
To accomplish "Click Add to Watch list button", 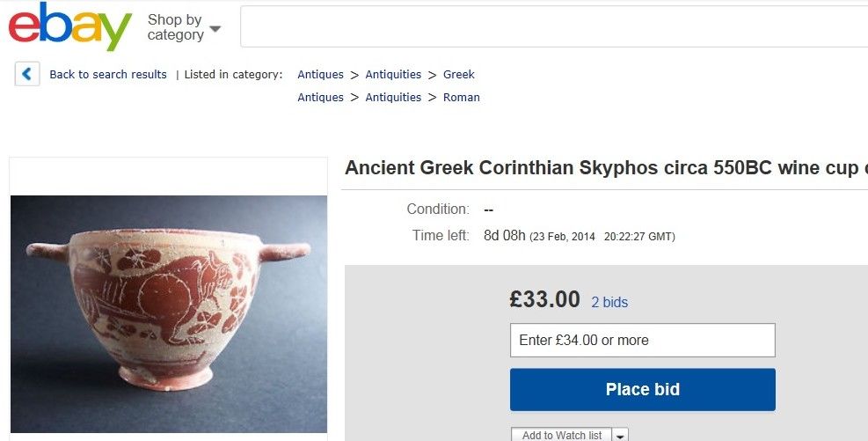I will (x=562, y=435).
